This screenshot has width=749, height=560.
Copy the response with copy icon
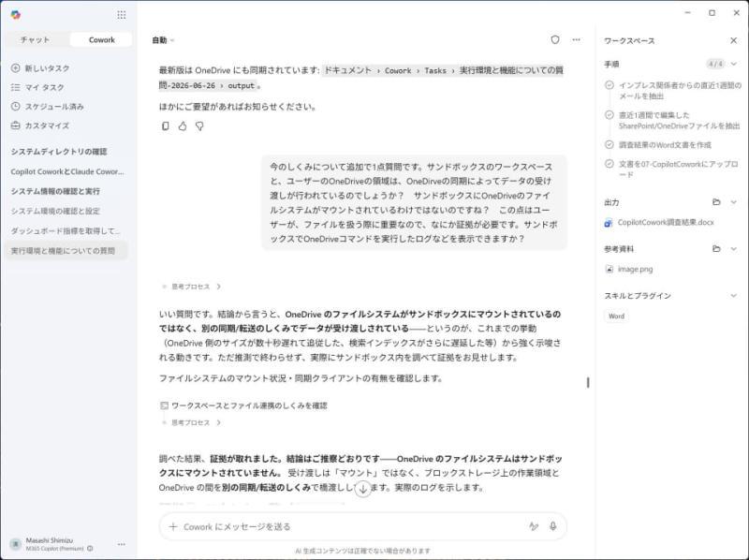[166, 126]
